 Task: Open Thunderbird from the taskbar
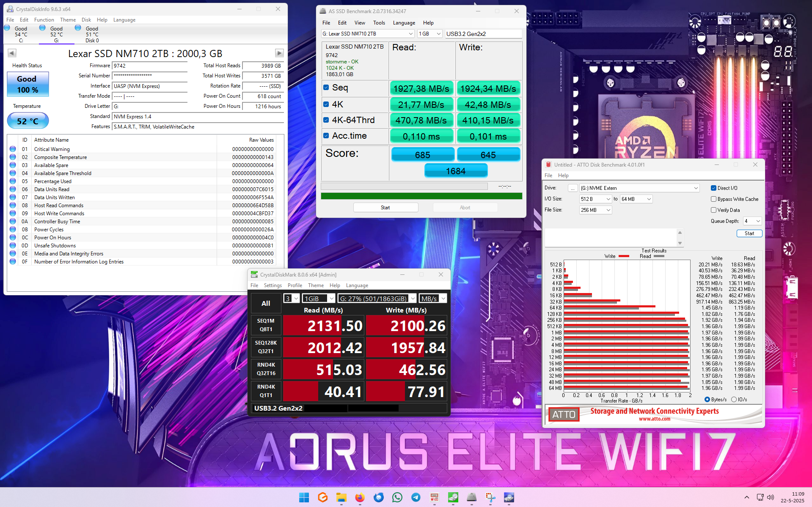point(378,497)
